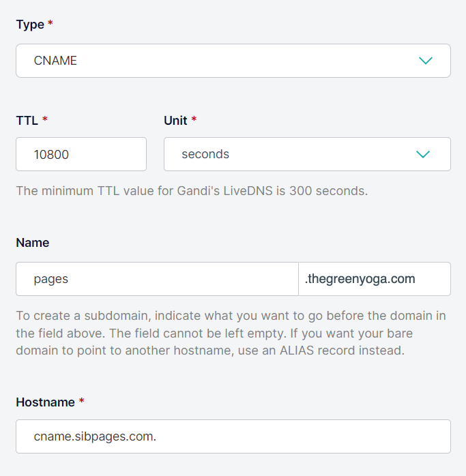Click the Name field containing pages

(157, 279)
